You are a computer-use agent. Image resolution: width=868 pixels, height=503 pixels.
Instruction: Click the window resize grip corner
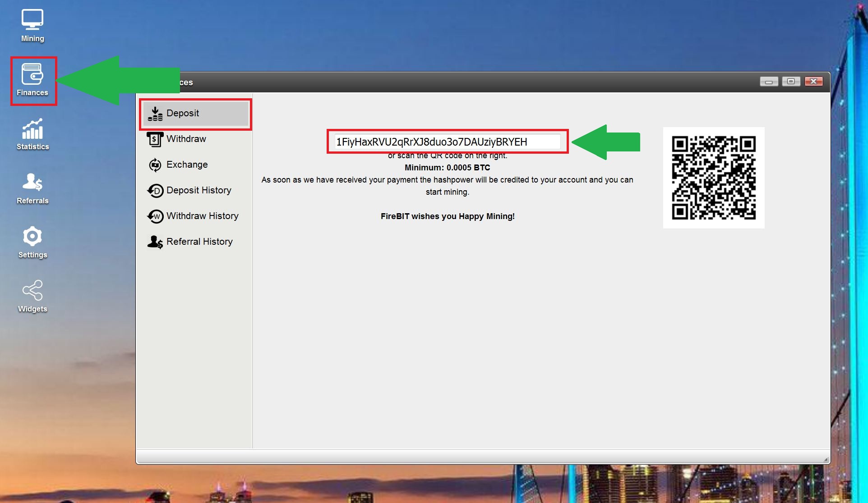826,459
